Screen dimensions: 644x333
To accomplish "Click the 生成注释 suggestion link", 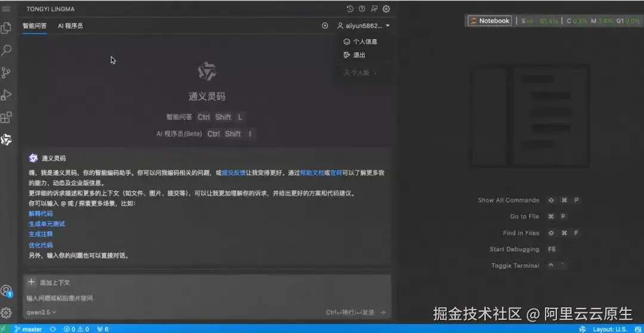I will pos(41,234).
